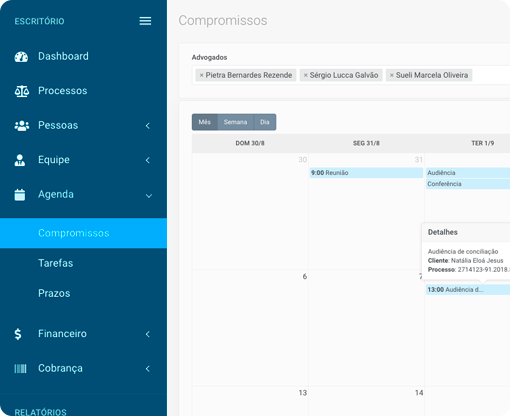Toggle the hamburger menu icon

click(x=145, y=21)
